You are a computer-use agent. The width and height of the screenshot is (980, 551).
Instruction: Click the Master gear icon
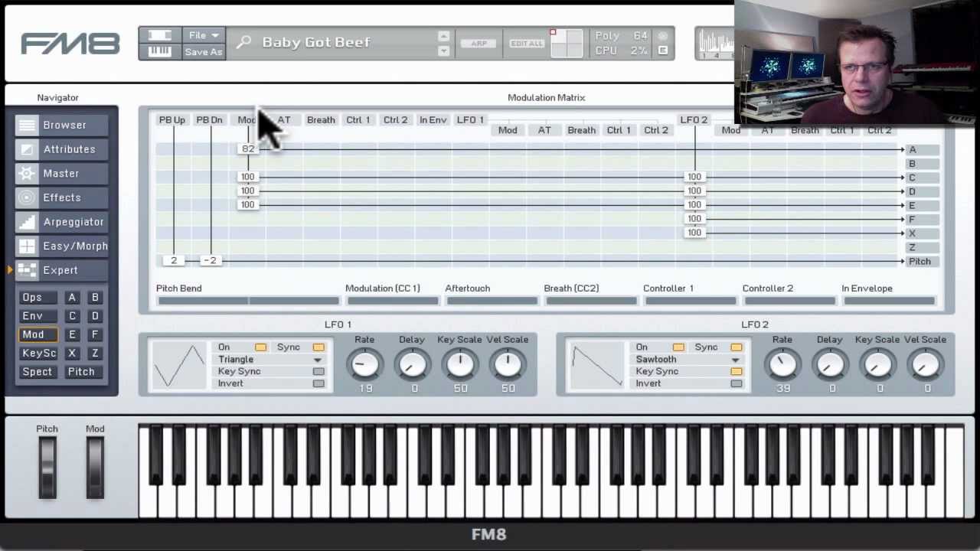(27, 174)
